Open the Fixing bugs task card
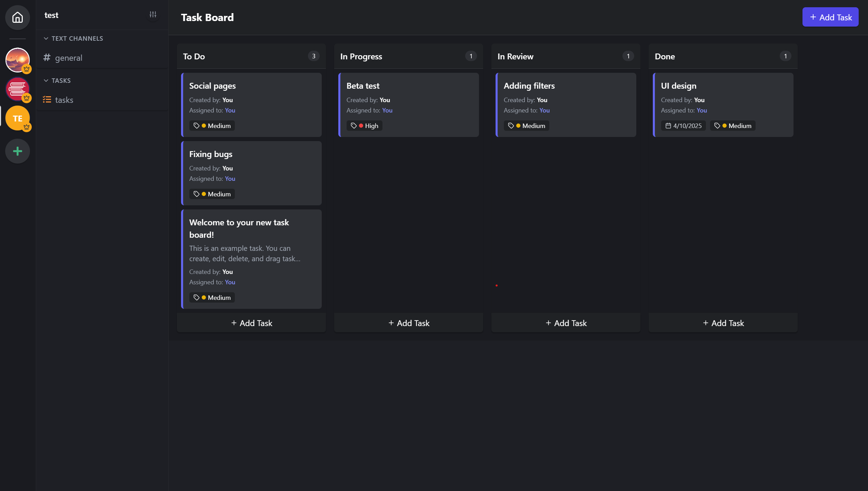The height and width of the screenshot is (491, 868). pyautogui.click(x=251, y=173)
